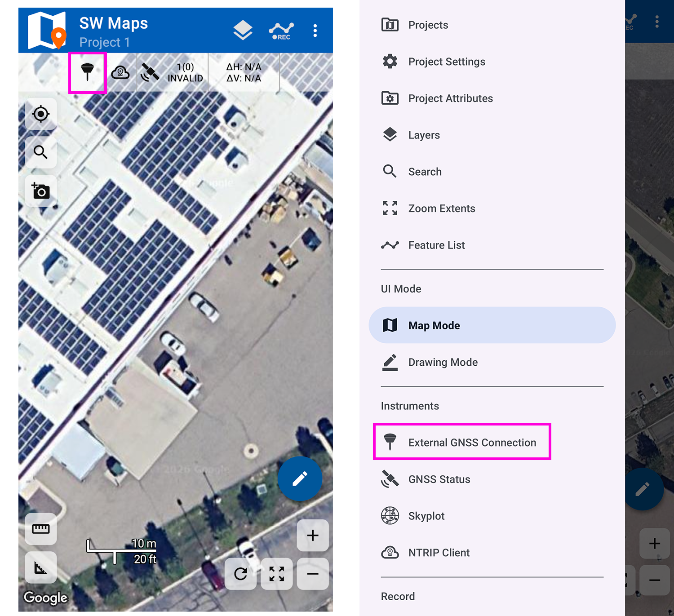This screenshot has height=616, width=674.
Task: Open the Layers icon in SW Maps header
Action: click(x=243, y=31)
